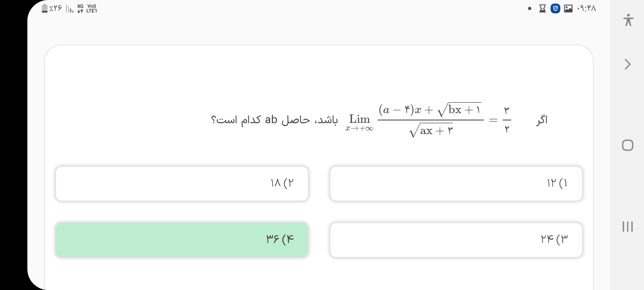Pick the green highlighted option ۴) ۳۶
Image resolution: width=644 pixels, height=290 pixels.
[182, 240]
